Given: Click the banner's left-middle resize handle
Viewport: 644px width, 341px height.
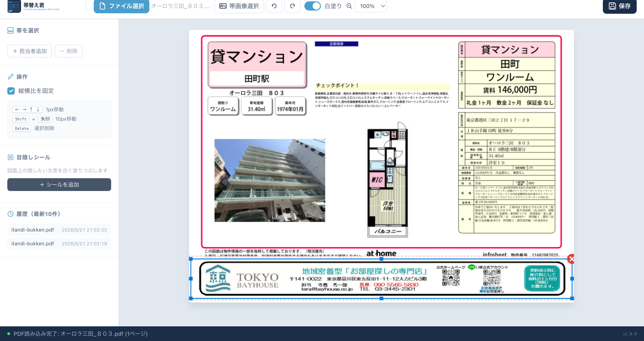Looking at the screenshot, I should pyautogui.click(x=191, y=279).
